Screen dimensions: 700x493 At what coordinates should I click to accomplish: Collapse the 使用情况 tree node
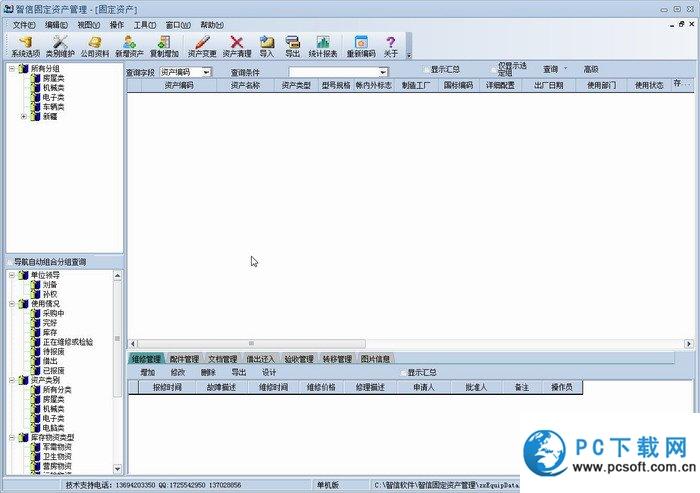pos(12,304)
